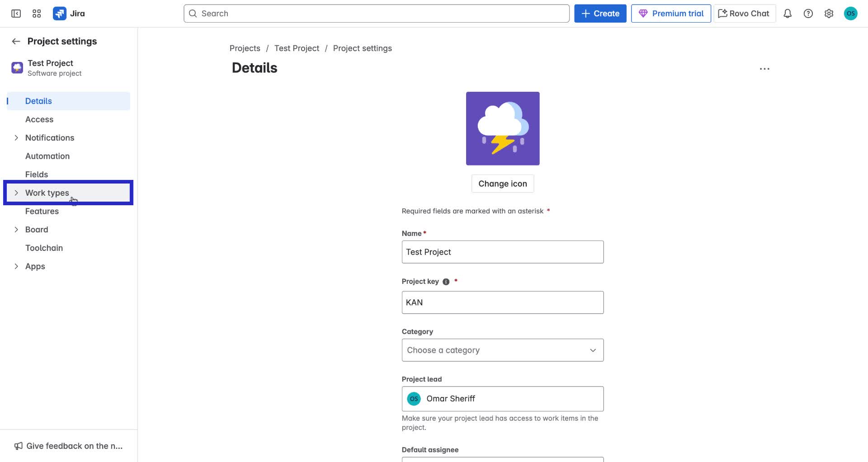The image size is (868, 462).
Task: Click the Create button
Action: click(600, 13)
